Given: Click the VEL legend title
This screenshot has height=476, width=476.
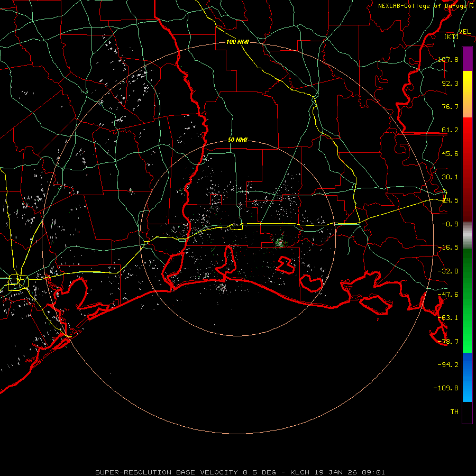Looking at the screenshot, I should click(x=464, y=32).
